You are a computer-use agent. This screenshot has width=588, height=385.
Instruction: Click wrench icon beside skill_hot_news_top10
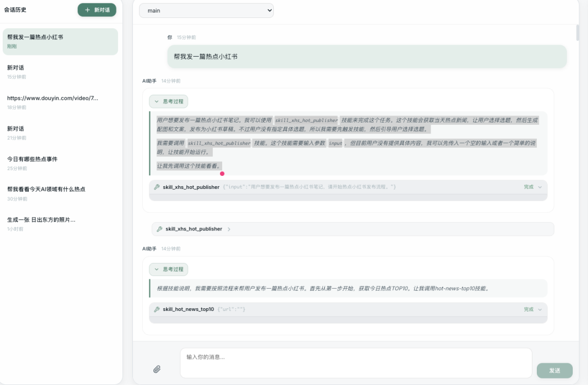[157, 309]
